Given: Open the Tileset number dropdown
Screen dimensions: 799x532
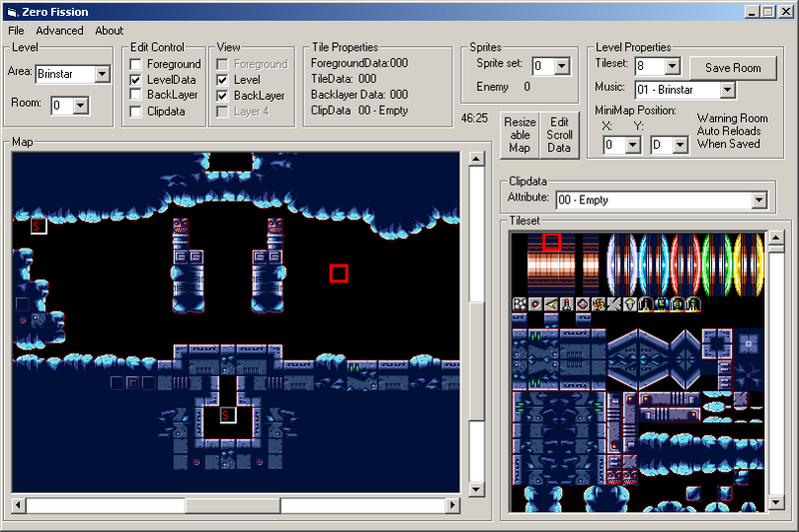Looking at the screenshot, I should [x=672, y=66].
